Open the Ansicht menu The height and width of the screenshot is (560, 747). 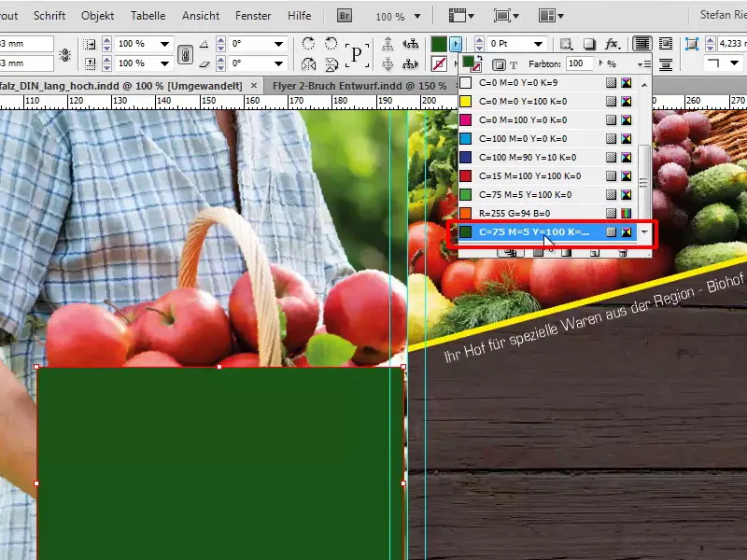click(x=201, y=16)
